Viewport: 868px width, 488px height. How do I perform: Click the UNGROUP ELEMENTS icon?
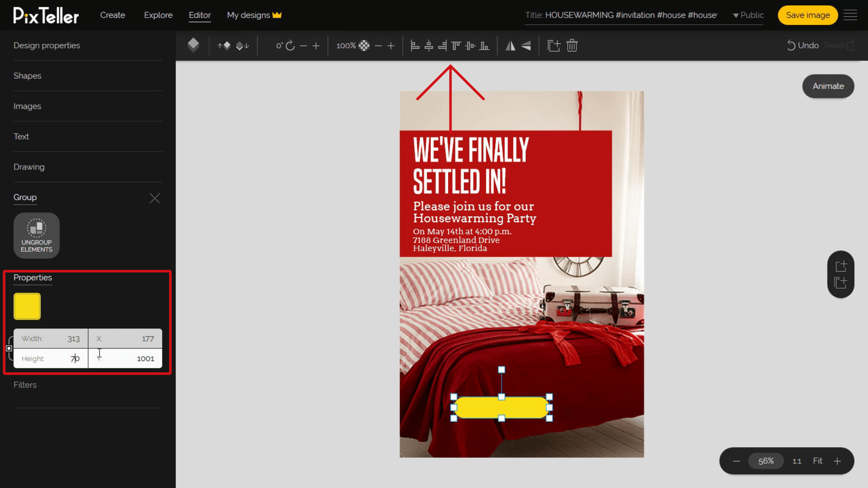36,235
